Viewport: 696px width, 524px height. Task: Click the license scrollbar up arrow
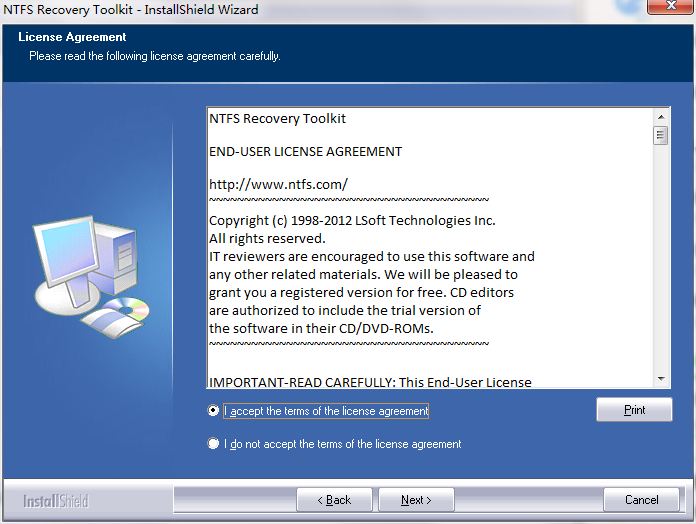(x=661, y=117)
